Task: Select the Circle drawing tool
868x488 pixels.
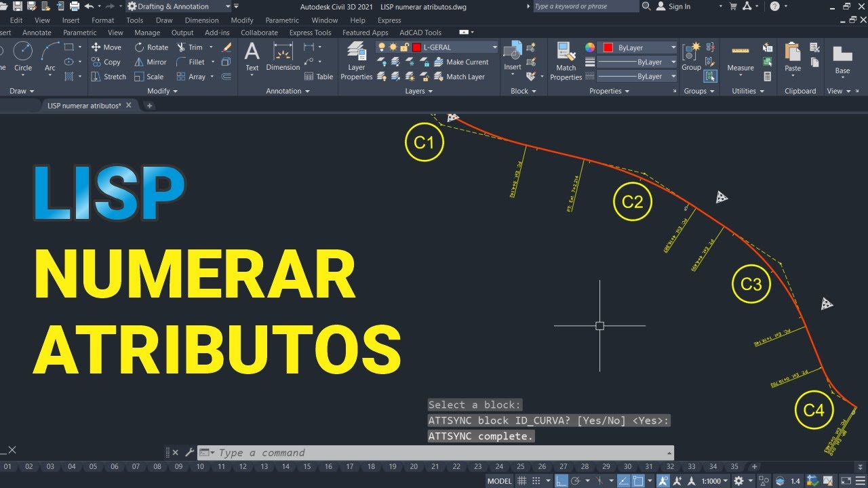Action: coord(23,56)
